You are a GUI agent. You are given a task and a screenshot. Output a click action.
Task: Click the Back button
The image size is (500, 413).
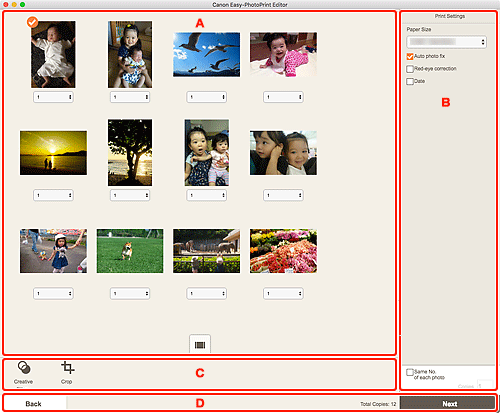(34, 403)
